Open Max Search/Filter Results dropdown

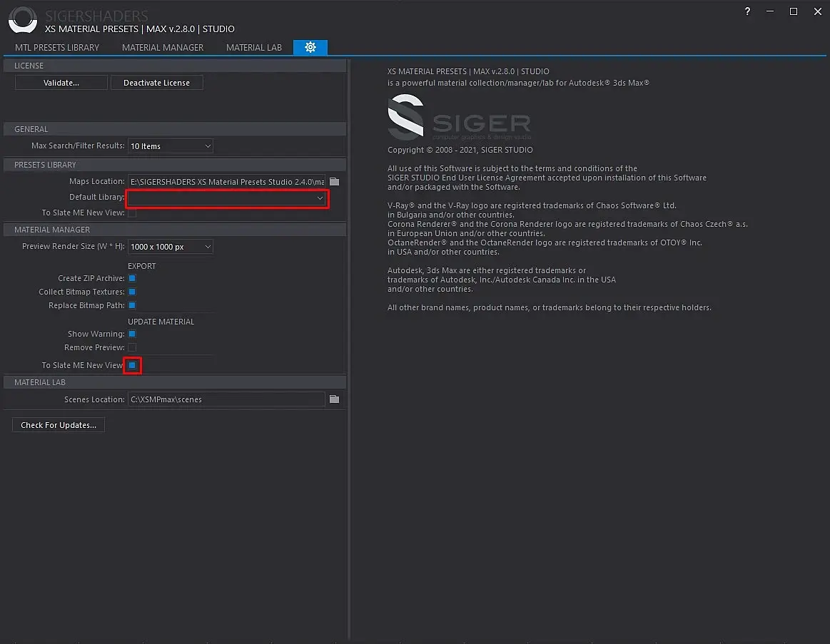pos(170,146)
